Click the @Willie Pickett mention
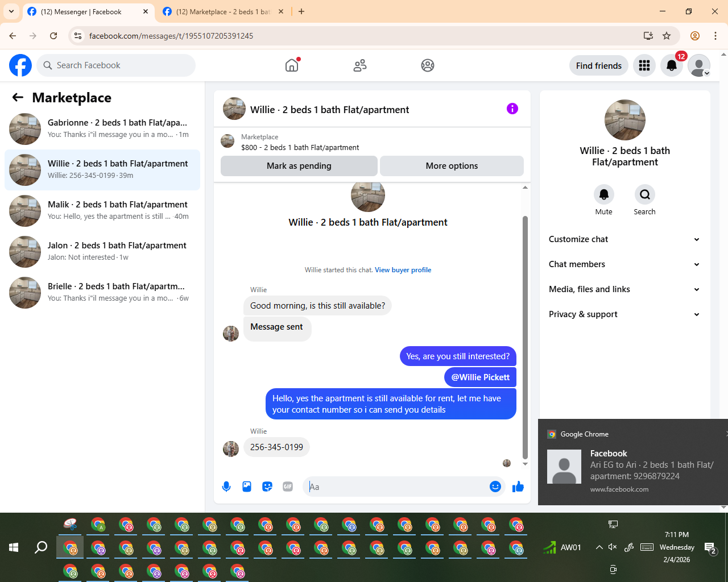Screen dimensions: 728x582 tap(481, 377)
